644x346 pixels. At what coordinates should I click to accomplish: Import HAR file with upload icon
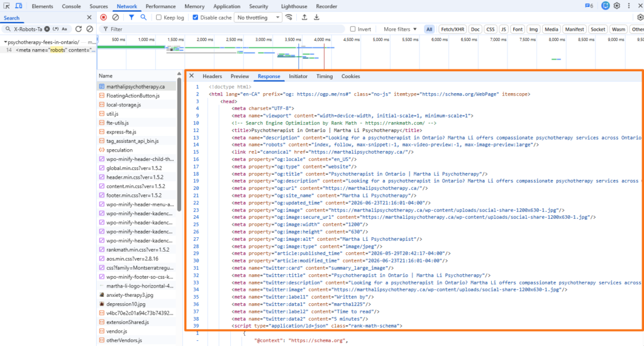pyautogui.click(x=304, y=17)
